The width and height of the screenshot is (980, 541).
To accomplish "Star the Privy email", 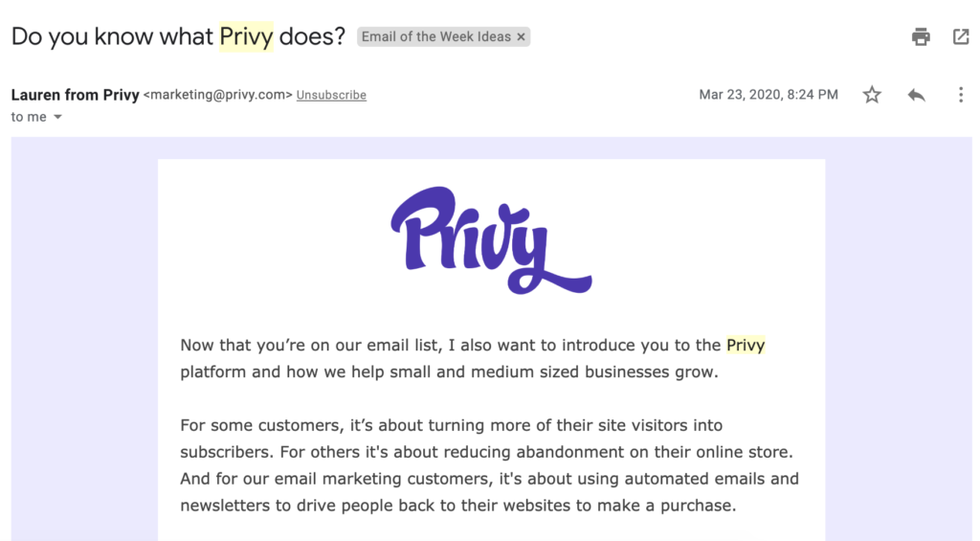I will coord(872,95).
